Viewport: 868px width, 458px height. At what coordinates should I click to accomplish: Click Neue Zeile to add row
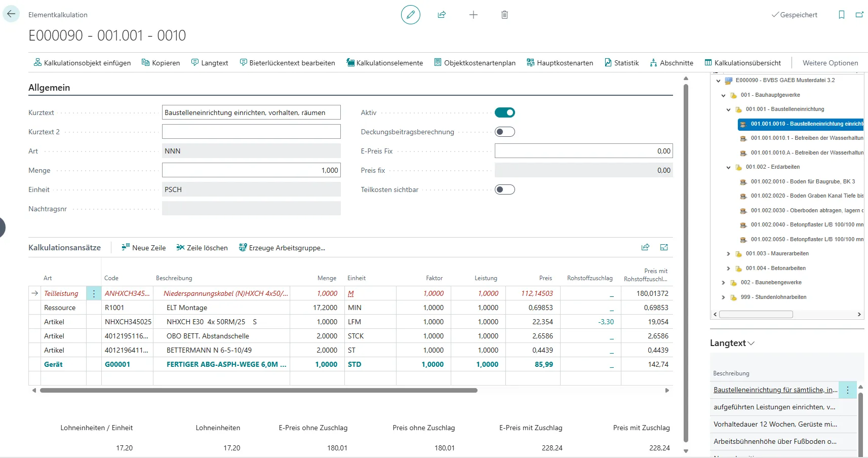[x=144, y=248]
